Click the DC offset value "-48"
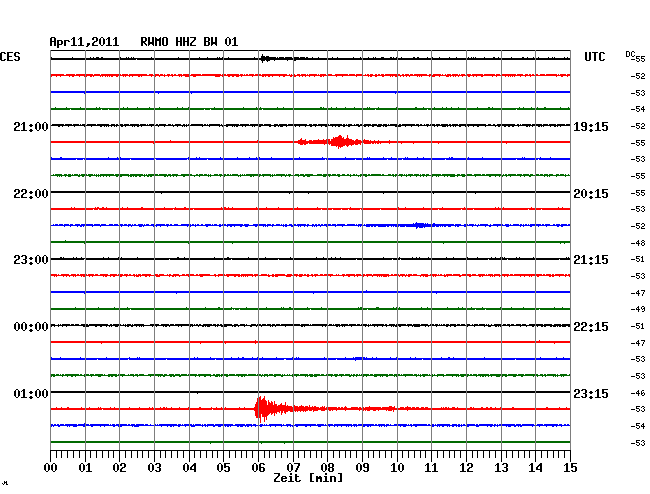The height and width of the screenshot is (494, 650). (638, 243)
